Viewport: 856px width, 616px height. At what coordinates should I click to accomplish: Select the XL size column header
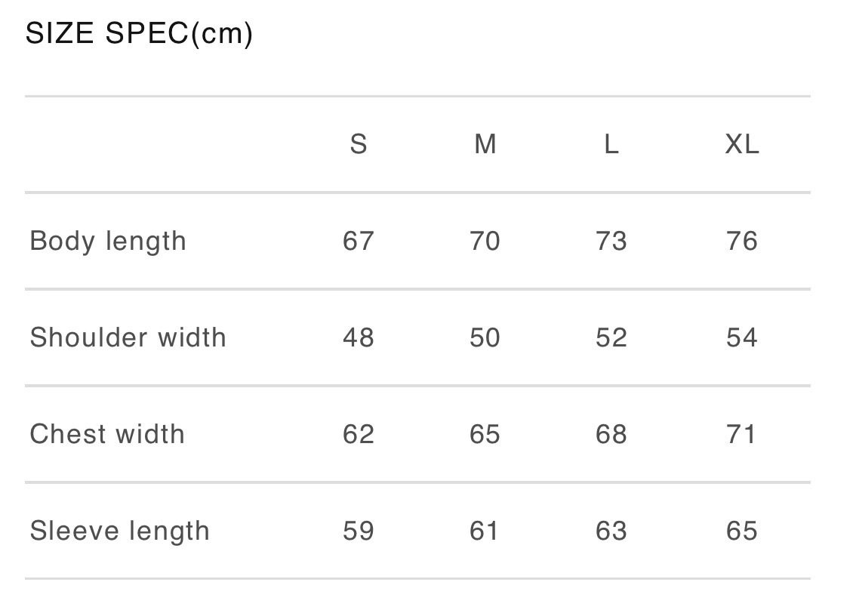(x=742, y=144)
